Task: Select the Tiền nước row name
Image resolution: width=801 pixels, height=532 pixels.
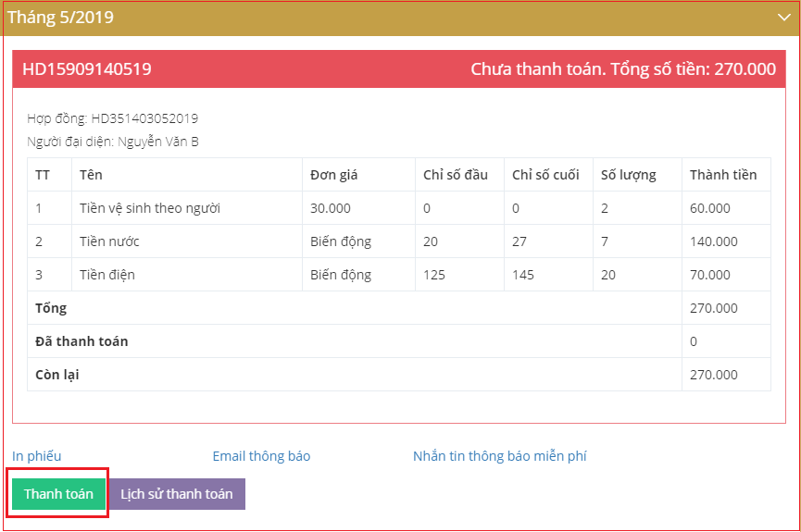Action: click(109, 241)
